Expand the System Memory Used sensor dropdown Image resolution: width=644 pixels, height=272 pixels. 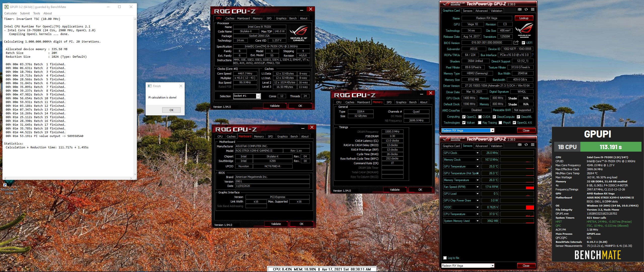(477, 221)
